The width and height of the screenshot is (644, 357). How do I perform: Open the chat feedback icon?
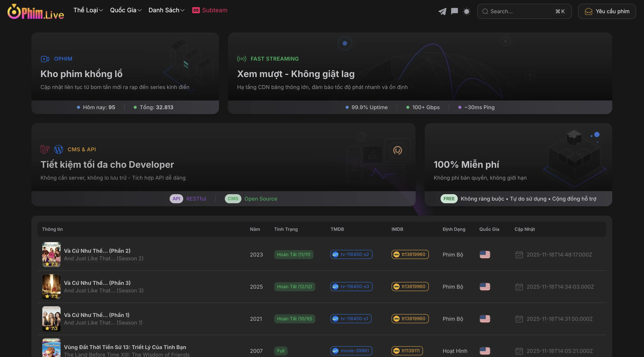coord(454,12)
